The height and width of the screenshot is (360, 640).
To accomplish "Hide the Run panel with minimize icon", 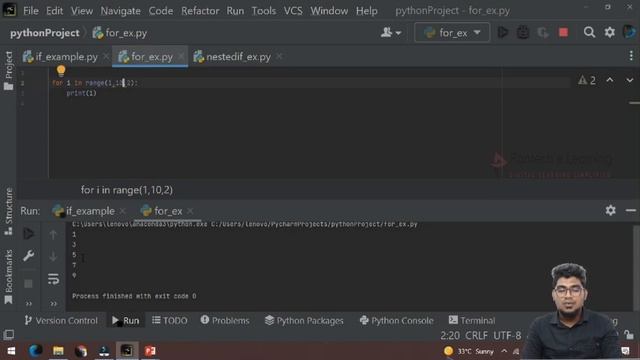I will click(x=631, y=211).
